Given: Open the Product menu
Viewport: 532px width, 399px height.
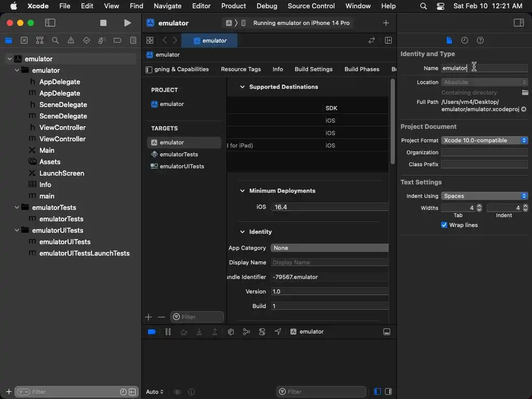Looking at the screenshot, I should pyautogui.click(x=233, y=6).
